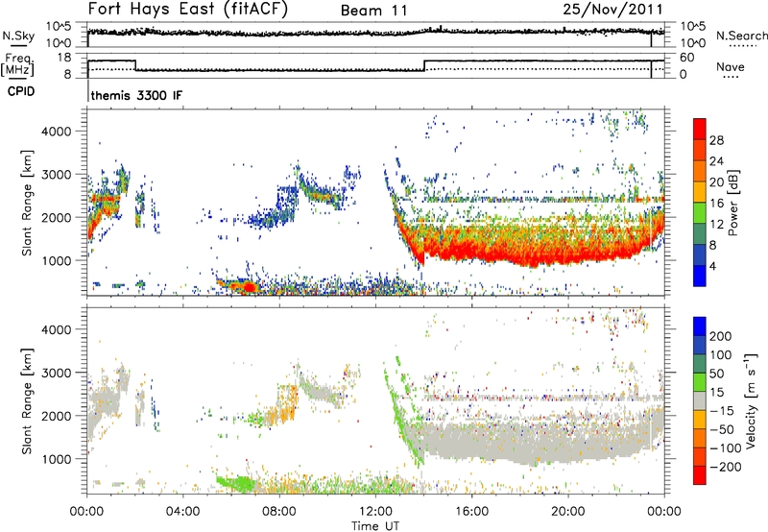Viewport: 768px width, 532px height.
Task: Click the 'Power [dB]' color bar label
Action: pos(733,203)
